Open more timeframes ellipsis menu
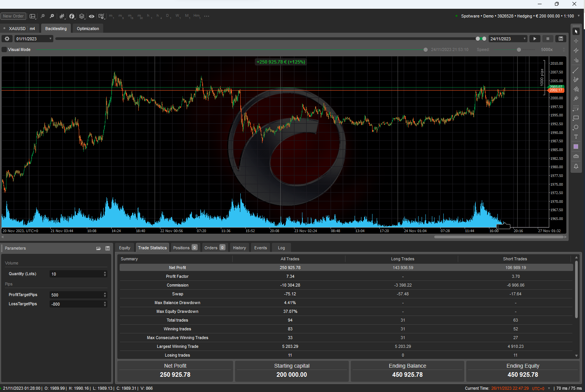This screenshot has height=392, width=585. coord(206,16)
